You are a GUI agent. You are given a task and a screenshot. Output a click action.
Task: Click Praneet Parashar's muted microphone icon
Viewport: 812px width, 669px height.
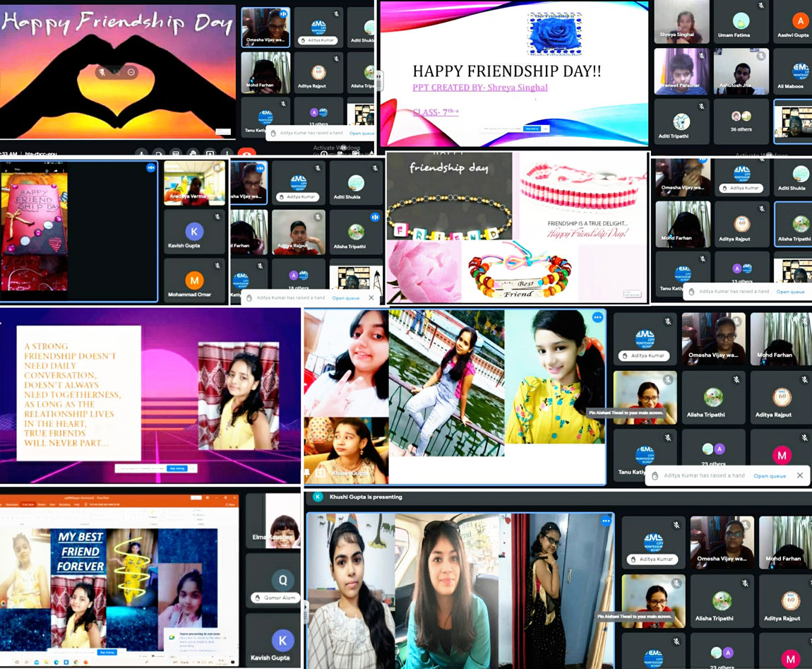point(701,55)
